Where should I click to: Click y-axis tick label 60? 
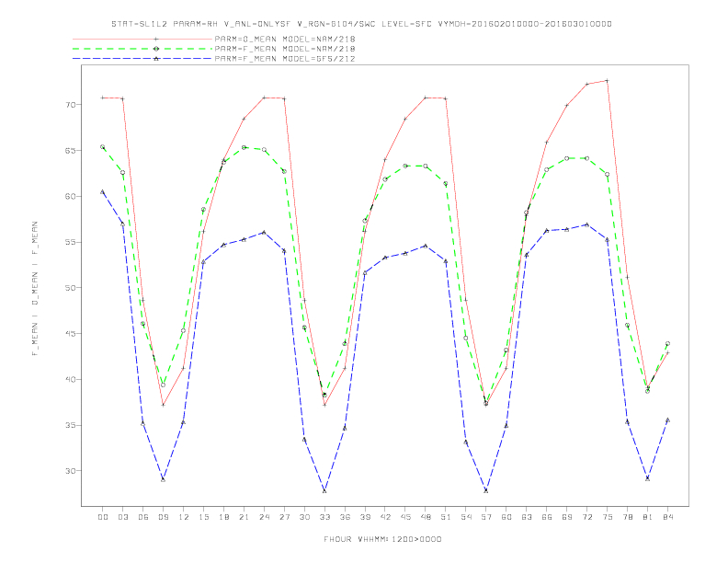pos(70,197)
